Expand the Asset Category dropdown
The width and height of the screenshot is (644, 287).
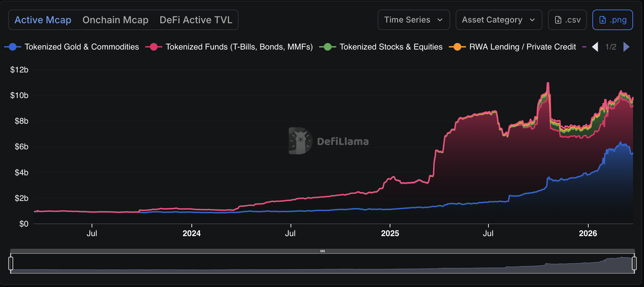tap(499, 20)
